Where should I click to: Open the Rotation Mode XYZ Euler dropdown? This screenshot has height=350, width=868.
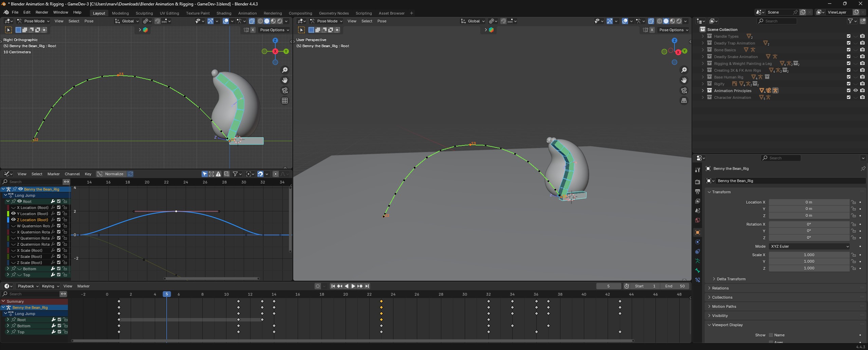pos(809,246)
